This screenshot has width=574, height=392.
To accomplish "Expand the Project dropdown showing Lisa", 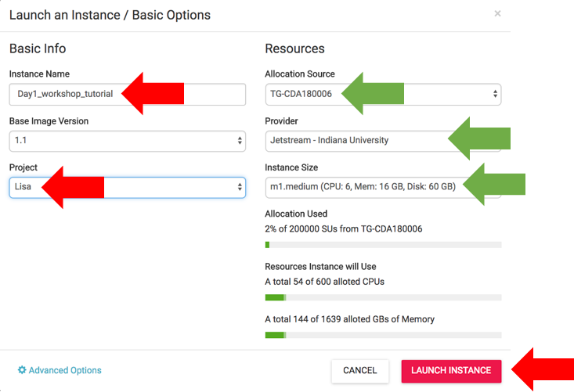I will point(128,188).
